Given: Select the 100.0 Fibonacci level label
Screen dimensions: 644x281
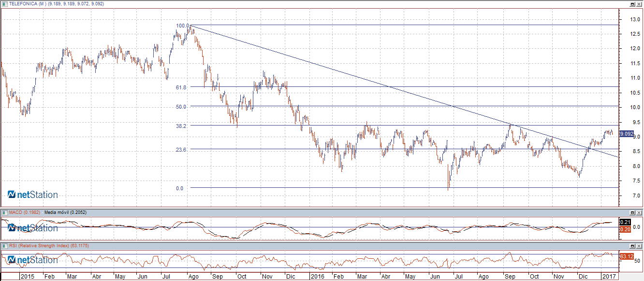Looking at the screenshot, I should pyautogui.click(x=182, y=26).
